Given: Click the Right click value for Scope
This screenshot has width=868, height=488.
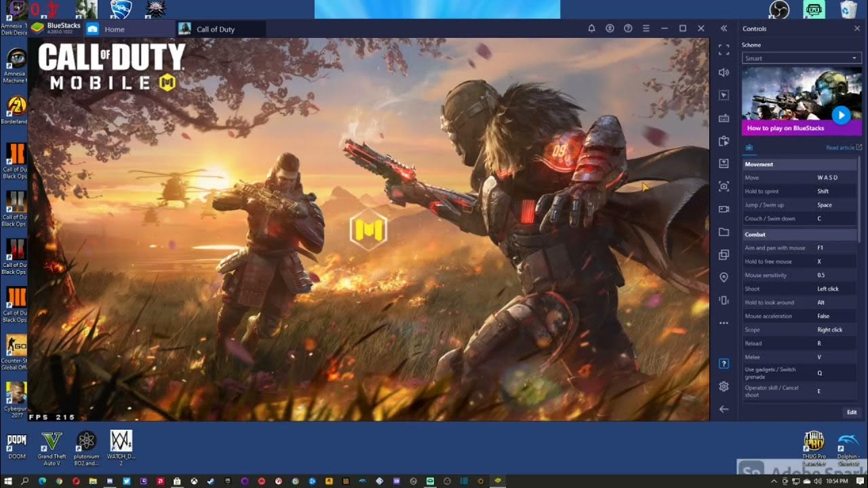Looking at the screenshot, I should [x=830, y=329].
